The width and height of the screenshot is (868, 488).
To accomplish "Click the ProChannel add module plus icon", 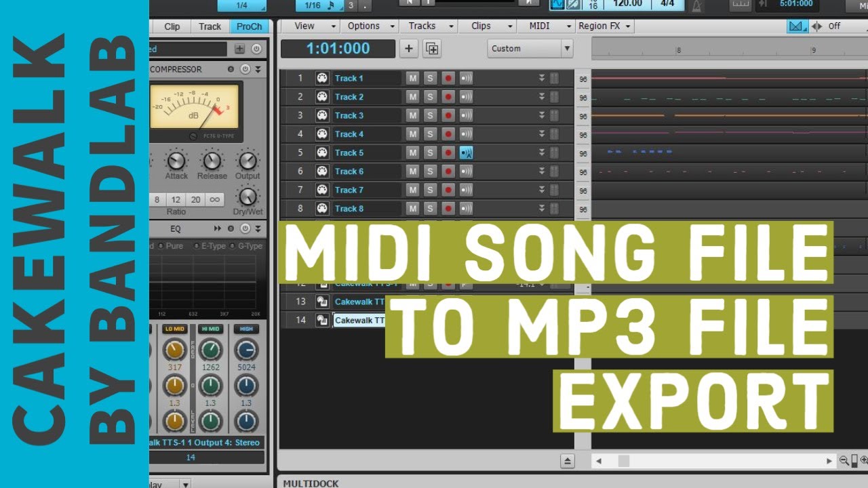I will (239, 49).
